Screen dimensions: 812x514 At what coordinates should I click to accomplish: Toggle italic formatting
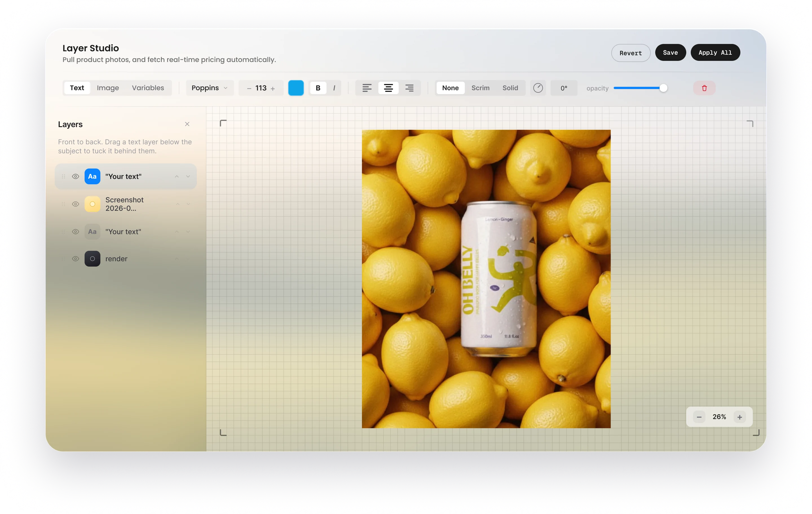(334, 88)
